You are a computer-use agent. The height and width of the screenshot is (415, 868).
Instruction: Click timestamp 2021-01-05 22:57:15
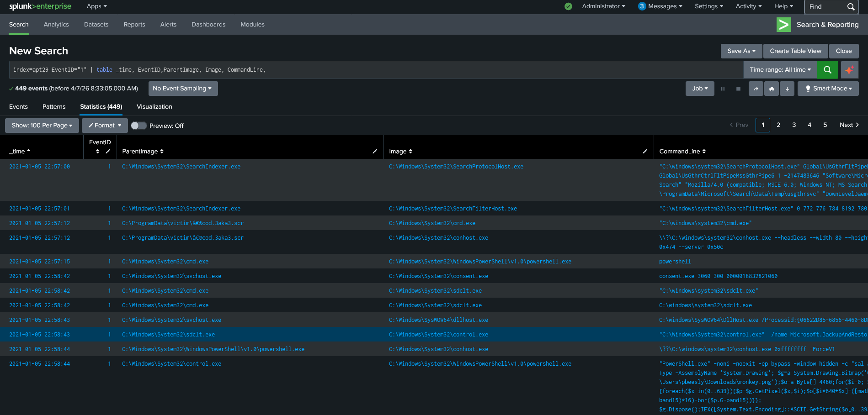[39, 262]
